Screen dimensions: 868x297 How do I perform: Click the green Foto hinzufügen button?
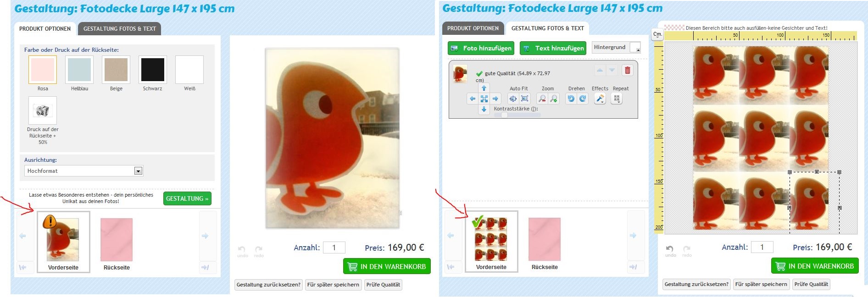click(481, 48)
